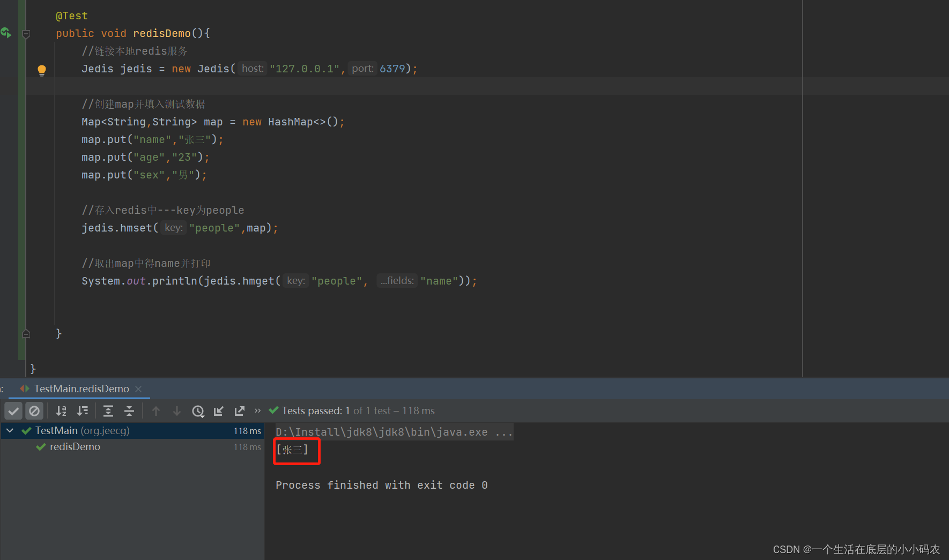The height and width of the screenshot is (560, 949).
Task: Collapse the redisDemo method with fold arrow
Action: [26, 34]
